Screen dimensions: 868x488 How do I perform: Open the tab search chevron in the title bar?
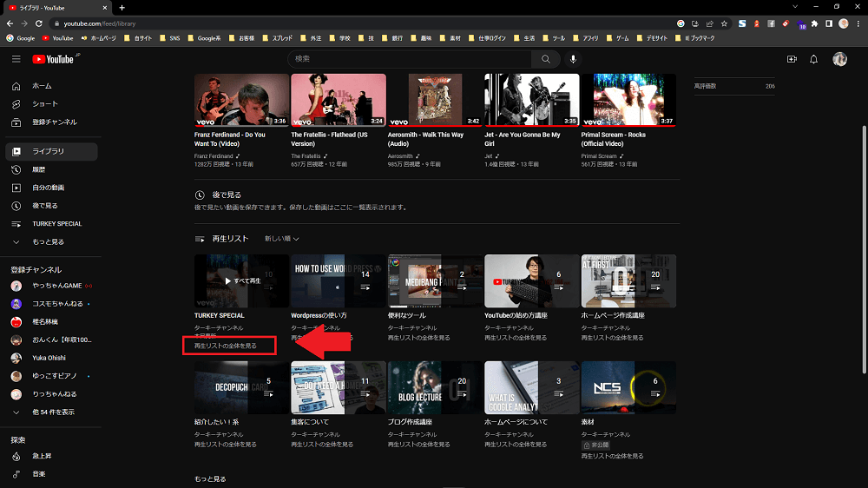pos(795,7)
